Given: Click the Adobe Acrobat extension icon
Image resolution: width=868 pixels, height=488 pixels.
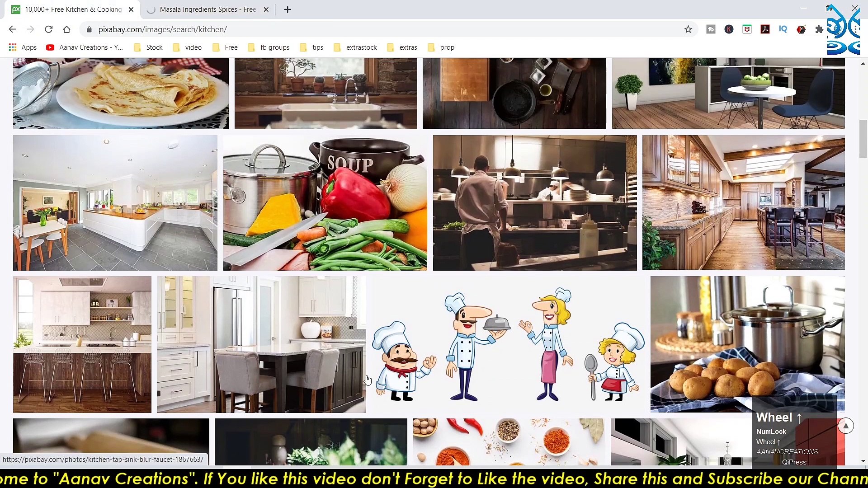Looking at the screenshot, I should pos(765,29).
